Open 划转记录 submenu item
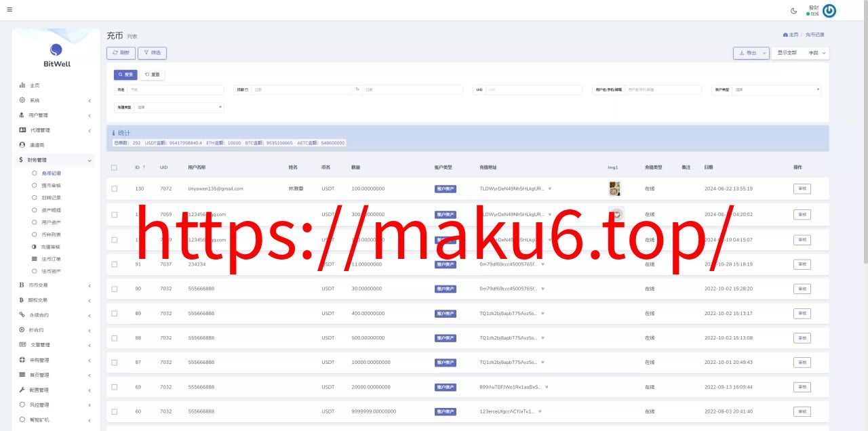868x431 pixels. click(x=52, y=198)
